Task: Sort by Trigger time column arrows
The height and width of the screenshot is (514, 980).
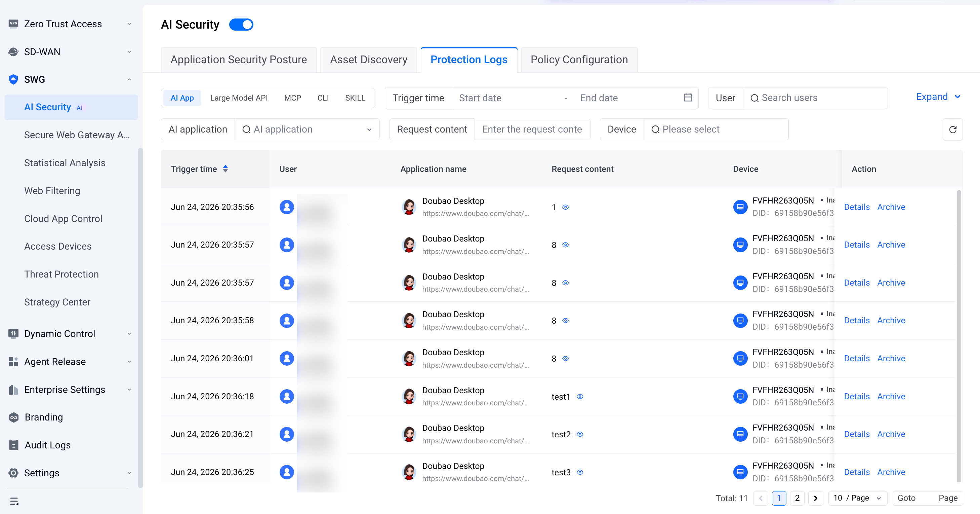Action: click(226, 169)
